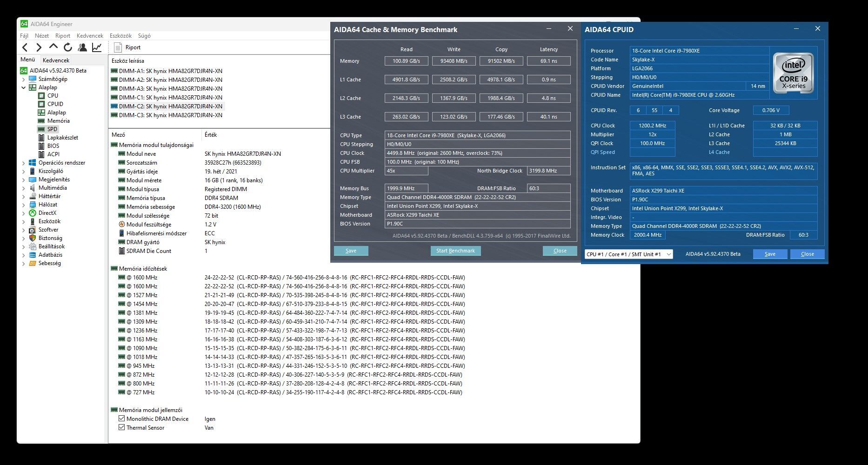The width and height of the screenshot is (868, 465).
Task: Collapse the Alaplap tree node
Action: pos(24,87)
